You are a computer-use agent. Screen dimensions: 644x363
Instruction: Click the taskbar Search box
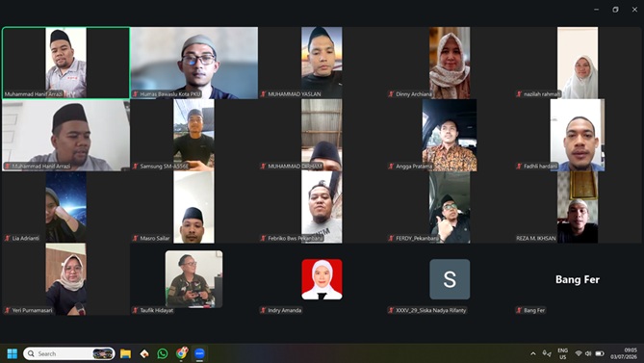pos(69,353)
